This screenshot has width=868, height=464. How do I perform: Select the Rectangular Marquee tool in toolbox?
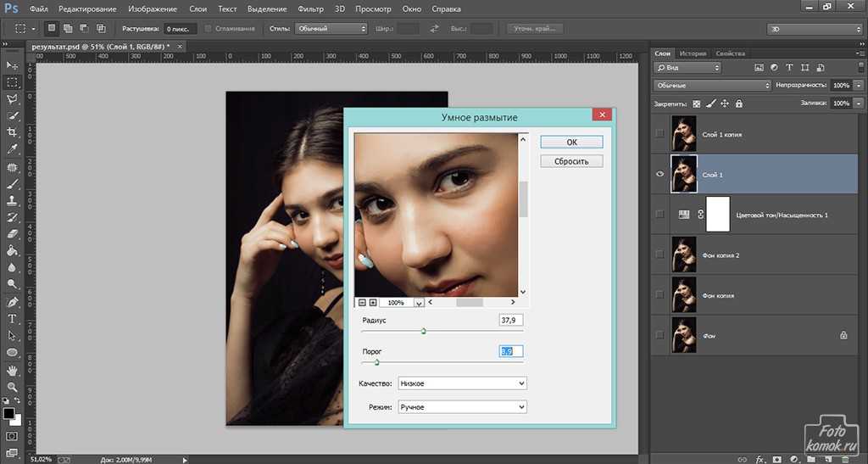pyautogui.click(x=12, y=82)
